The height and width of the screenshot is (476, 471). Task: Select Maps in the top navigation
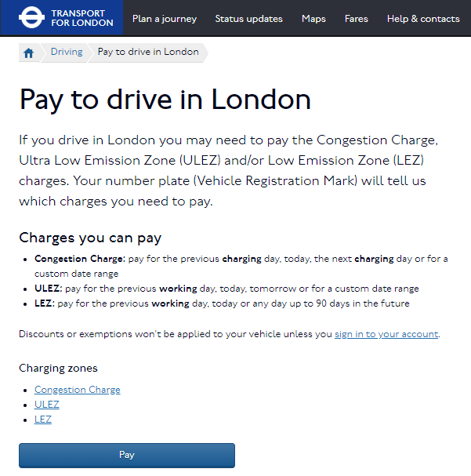click(313, 19)
